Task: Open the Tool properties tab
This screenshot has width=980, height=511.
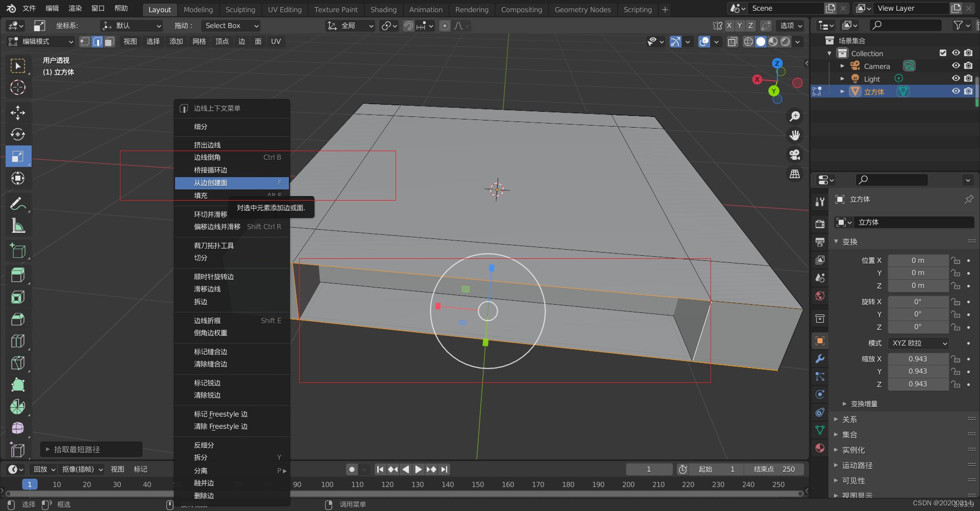Action: coord(820,202)
